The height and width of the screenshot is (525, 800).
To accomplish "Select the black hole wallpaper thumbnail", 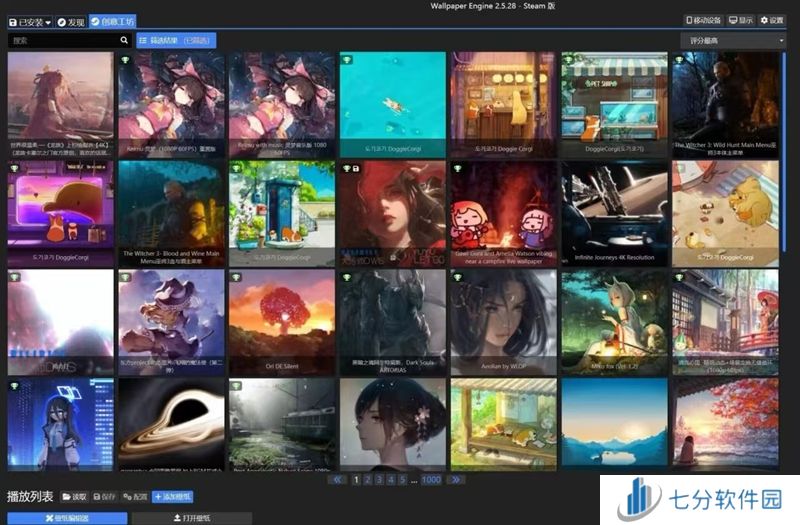I will [x=171, y=424].
